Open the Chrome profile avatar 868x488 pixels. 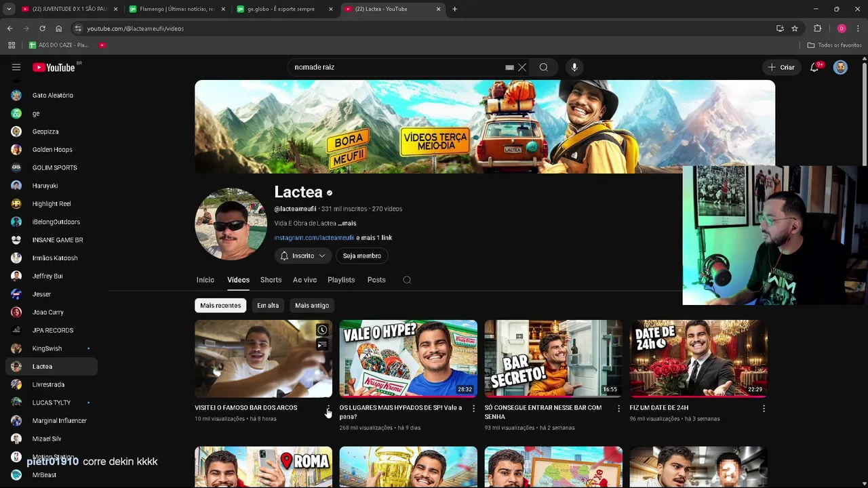[842, 28]
